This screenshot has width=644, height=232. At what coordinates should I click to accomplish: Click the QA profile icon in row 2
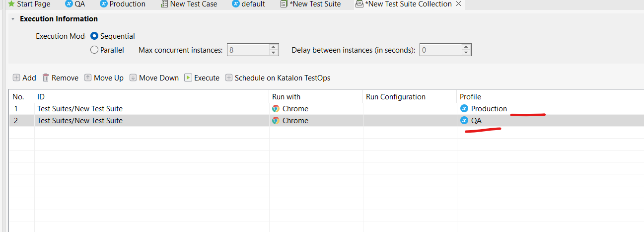click(x=464, y=121)
